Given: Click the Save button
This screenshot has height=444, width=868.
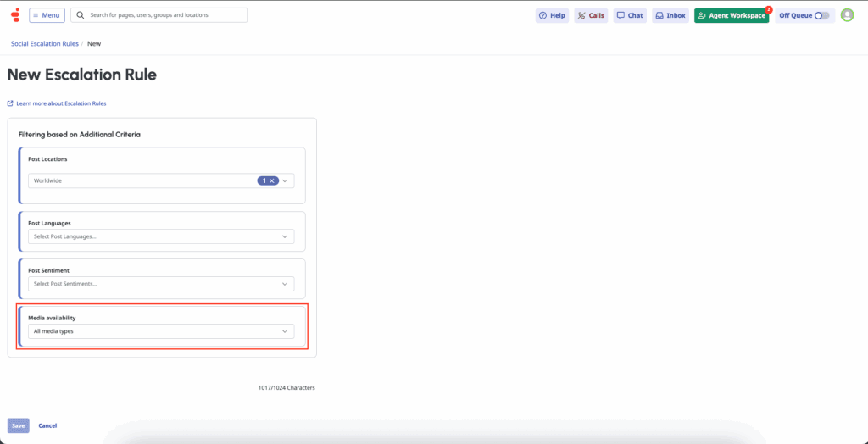Looking at the screenshot, I should point(18,425).
